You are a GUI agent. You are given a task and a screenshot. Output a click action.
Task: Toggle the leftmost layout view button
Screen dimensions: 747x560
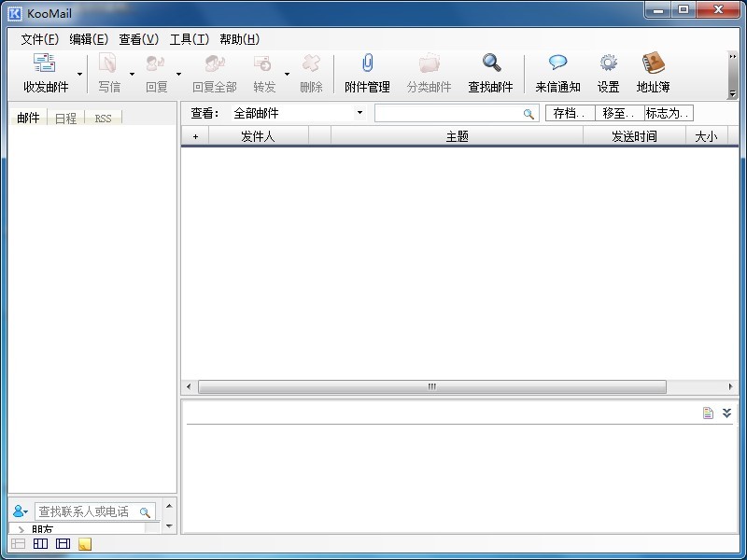click(x=18, y=544)
